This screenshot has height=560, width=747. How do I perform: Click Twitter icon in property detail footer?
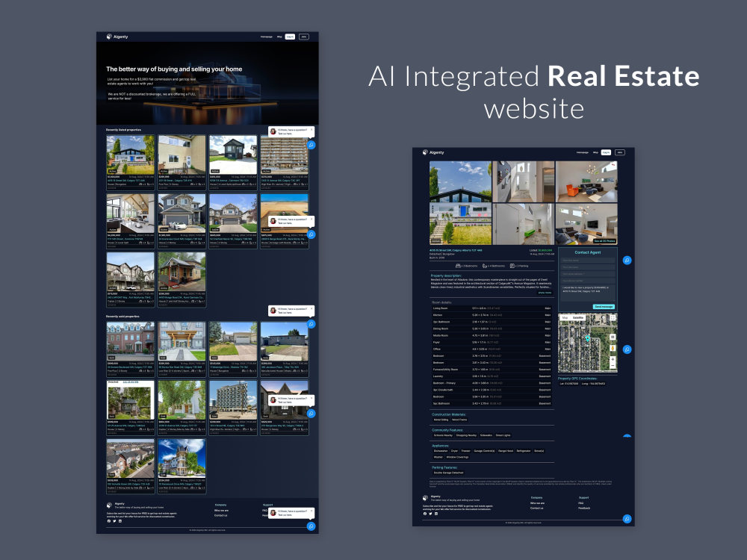(x=430, y=514)
